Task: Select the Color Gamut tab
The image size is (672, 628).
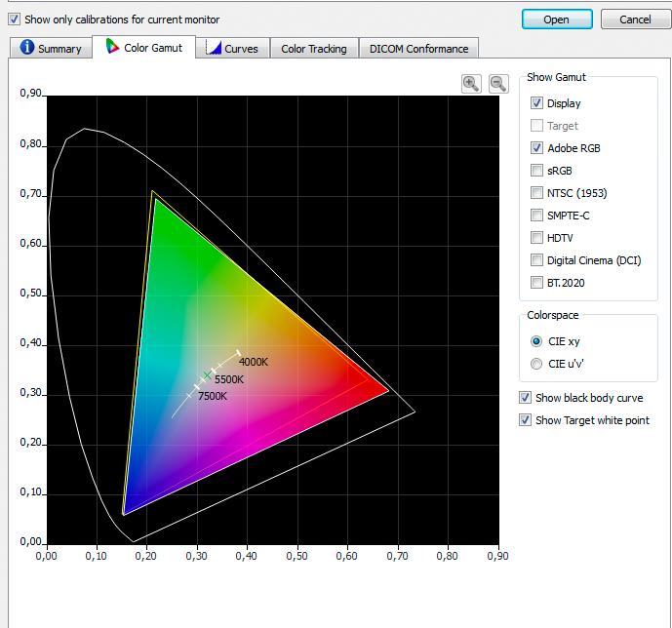Action: pyautogui.click(x=144, y=47)
